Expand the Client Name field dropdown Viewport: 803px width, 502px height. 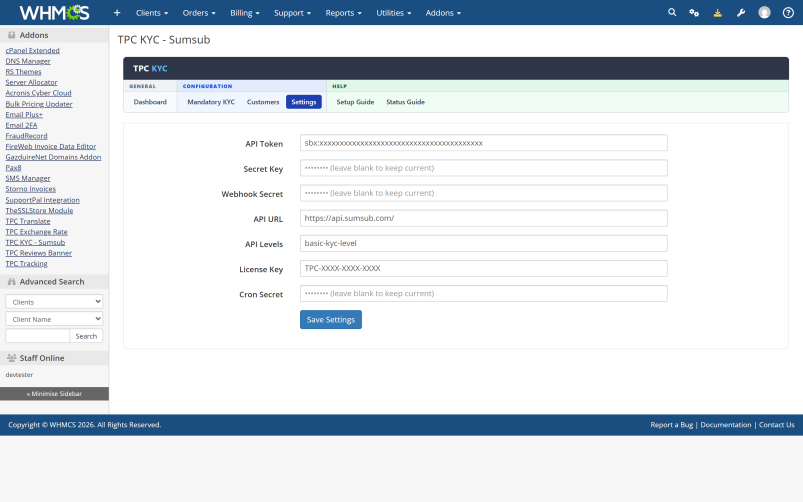pyautogui.click(x=54, y=319)
